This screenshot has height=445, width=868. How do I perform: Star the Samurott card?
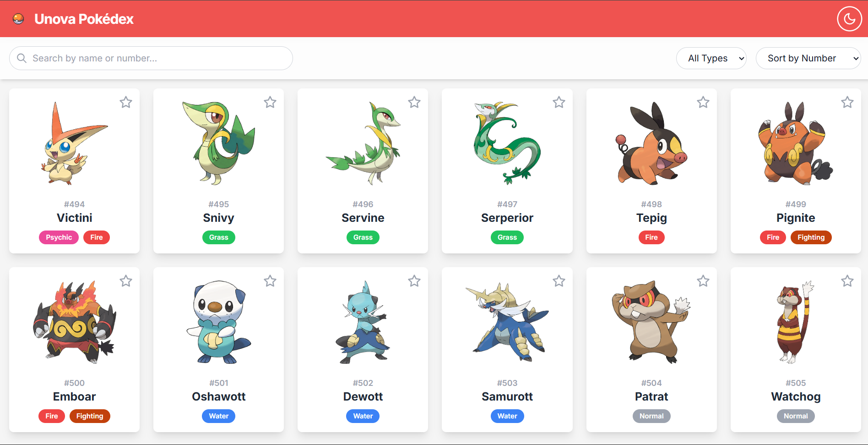[x=559, y=281]
